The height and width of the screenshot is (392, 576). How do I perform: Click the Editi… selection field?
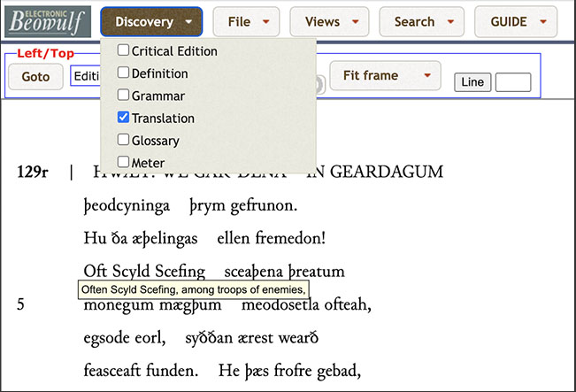tap(86, 76)
